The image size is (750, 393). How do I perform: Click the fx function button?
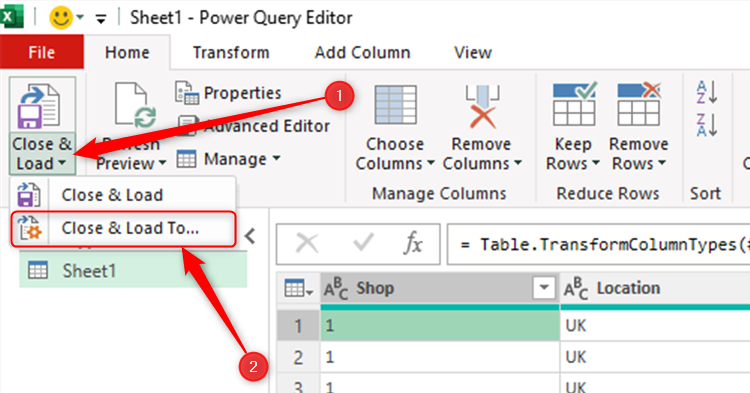tap(413, 244)
